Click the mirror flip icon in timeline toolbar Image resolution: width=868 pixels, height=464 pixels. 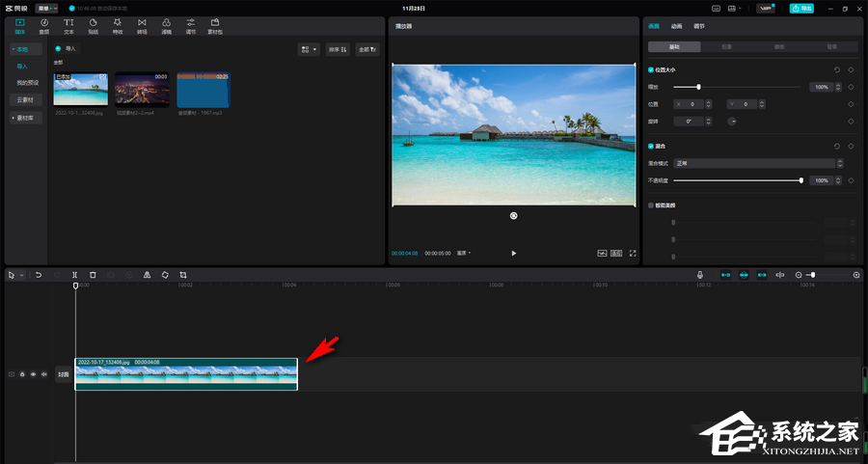(147, 275)
